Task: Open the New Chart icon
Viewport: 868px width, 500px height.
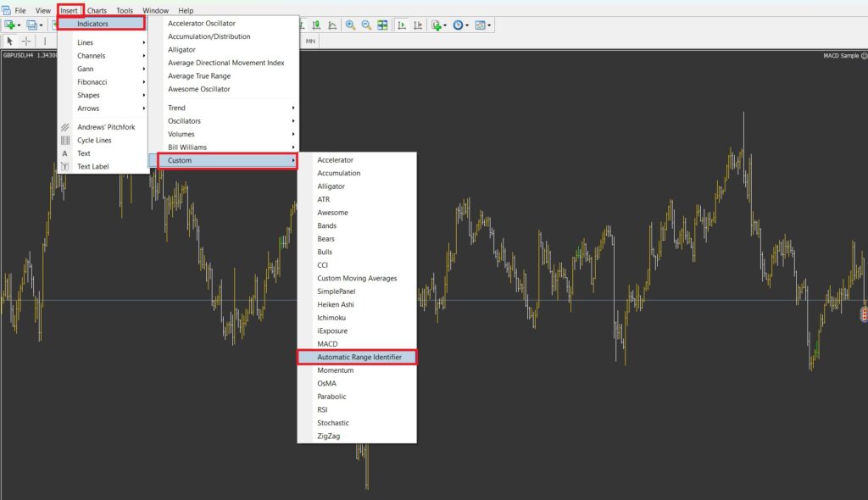Action: click(x=10, y=25)
